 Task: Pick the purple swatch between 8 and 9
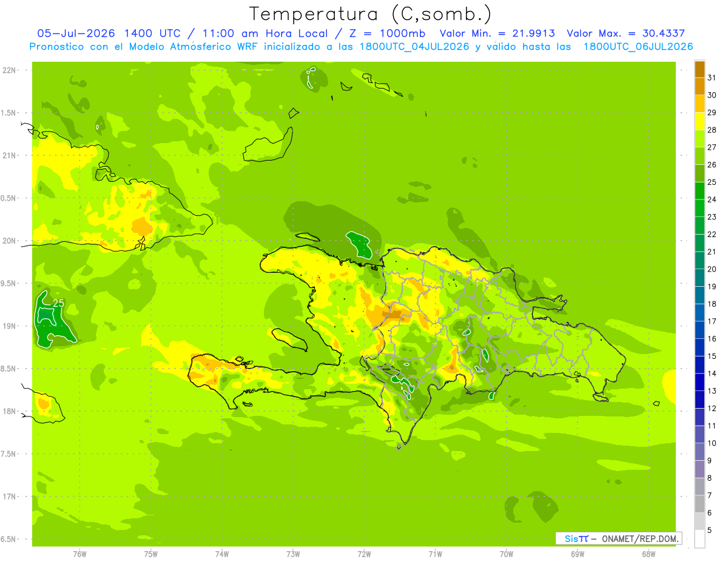699,469
